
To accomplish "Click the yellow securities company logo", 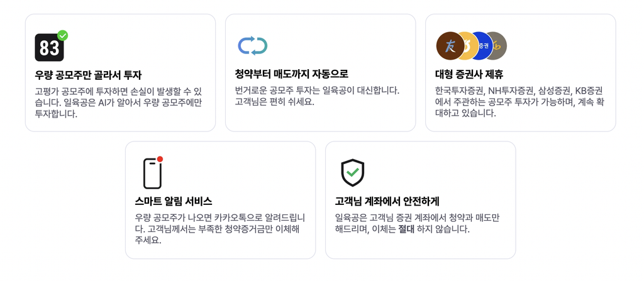I will 468,45.
